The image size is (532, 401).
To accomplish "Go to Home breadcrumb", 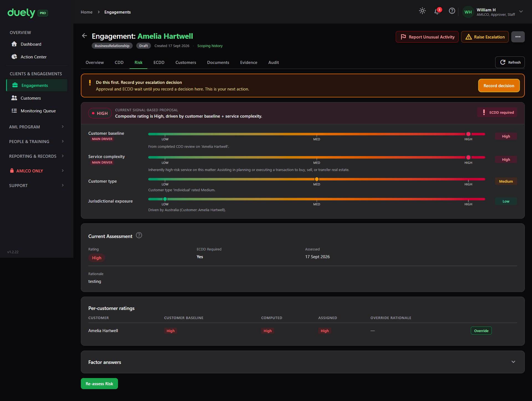I will (x=86, y=12).
